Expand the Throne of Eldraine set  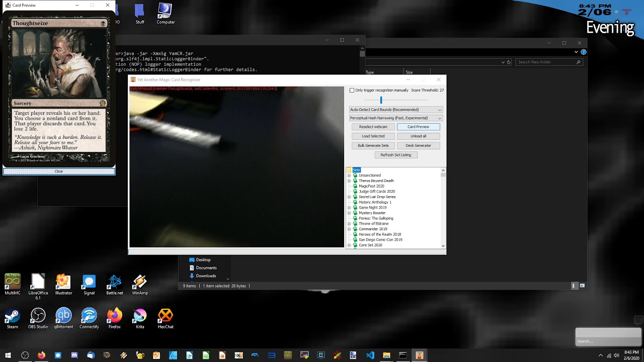349,224
